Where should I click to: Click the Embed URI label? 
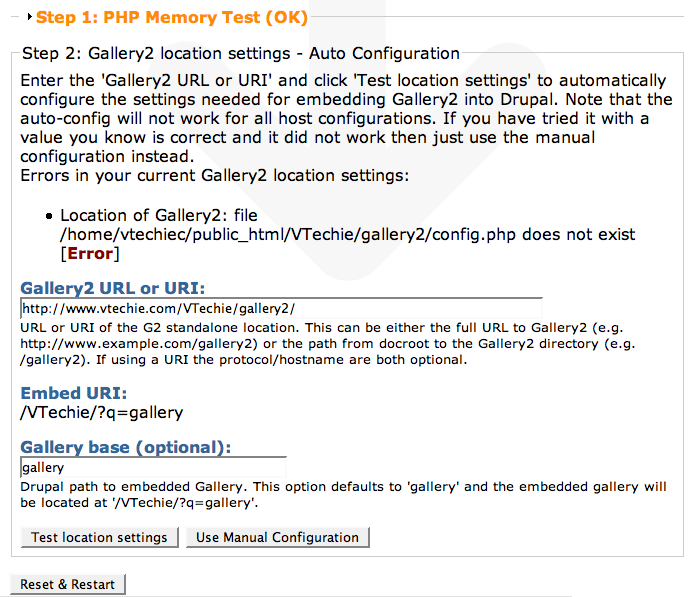tap(74, 393)
